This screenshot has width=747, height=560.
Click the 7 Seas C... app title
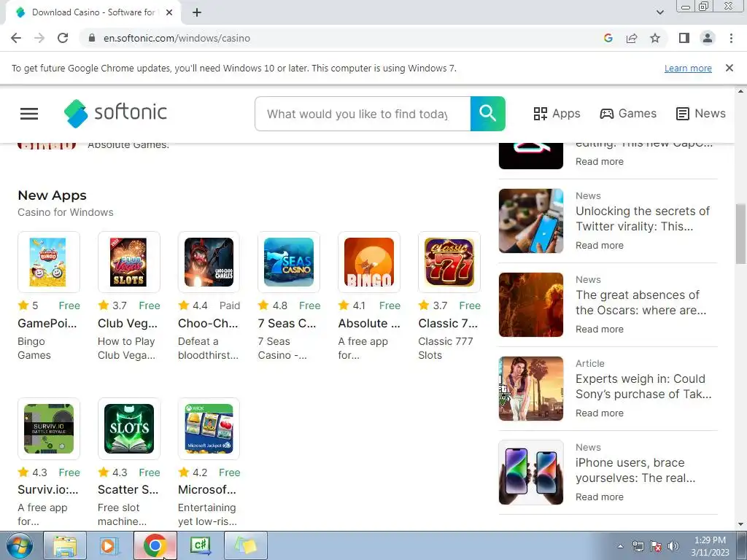click(x=287, y=323)
